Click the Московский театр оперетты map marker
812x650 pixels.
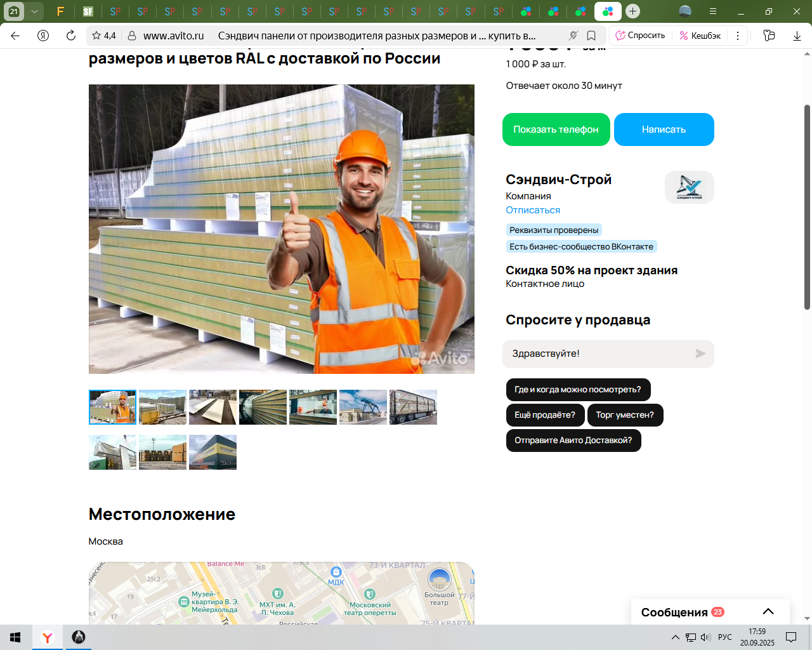(x=370, y=595)
